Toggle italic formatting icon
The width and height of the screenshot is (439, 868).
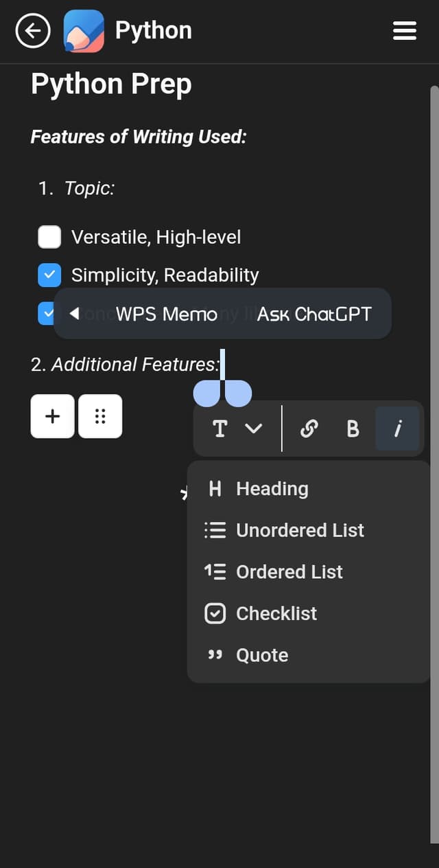coord(397,429)
